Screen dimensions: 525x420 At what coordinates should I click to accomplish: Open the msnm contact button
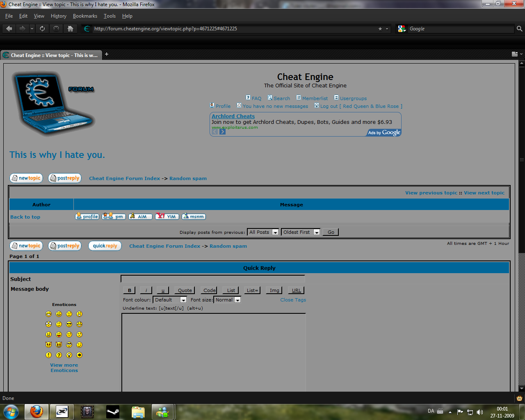[194, 217]
